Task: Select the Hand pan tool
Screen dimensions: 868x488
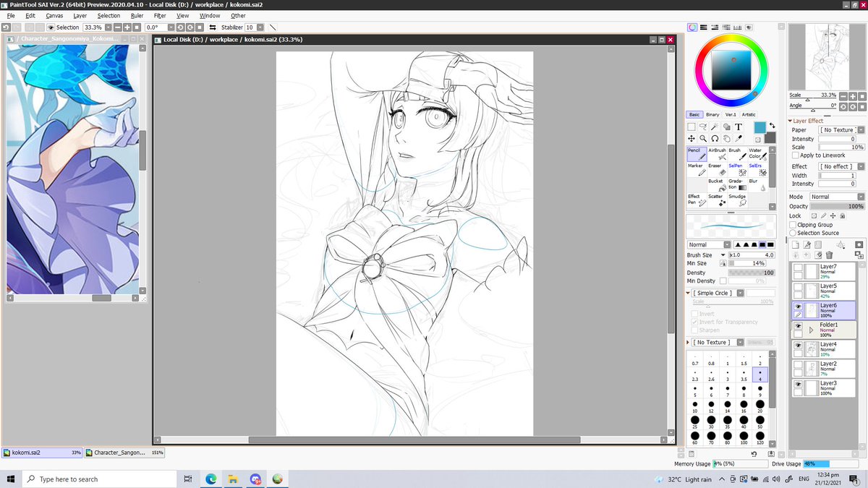Action: pyautogui.click(x=726, y=138)
